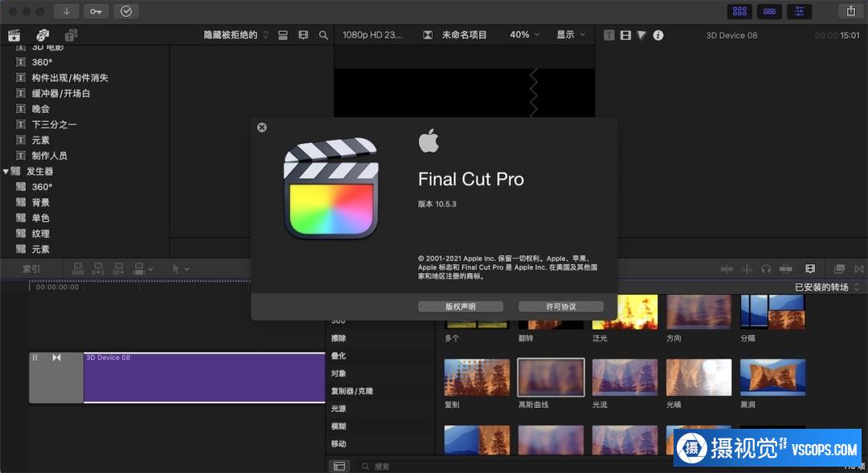Click the 许可协议 button
Image resolution: width=868 pixels, height=473 pixels.
[x=561, y=307]
